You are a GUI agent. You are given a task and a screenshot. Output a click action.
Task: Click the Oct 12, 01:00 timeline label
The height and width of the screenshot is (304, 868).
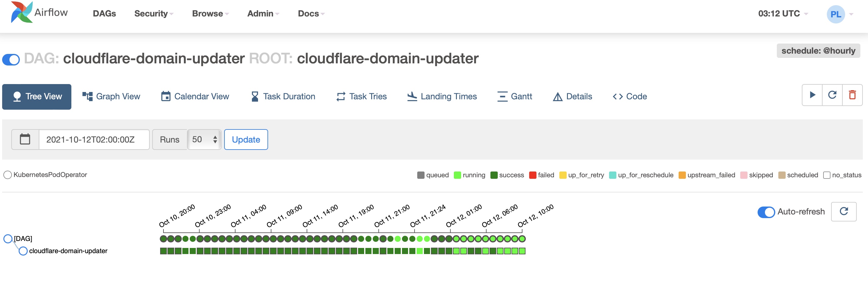click(x=464, y=216)
